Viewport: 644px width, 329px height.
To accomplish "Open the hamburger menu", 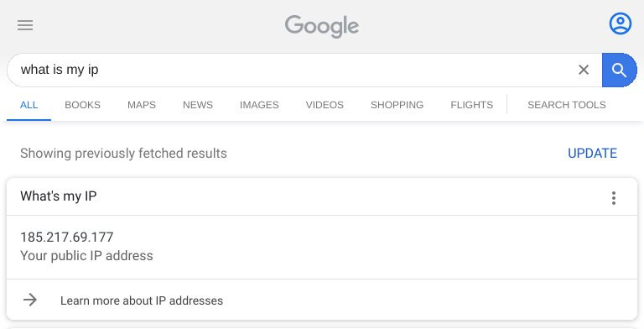I will (25, 25).
